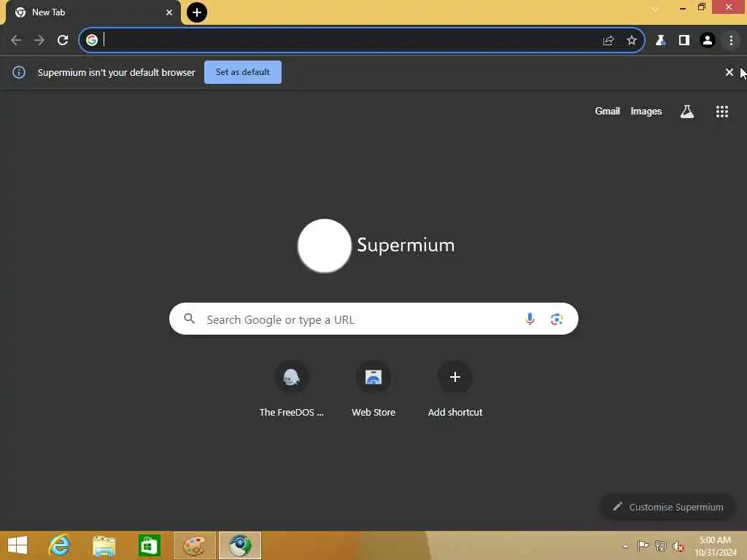Click the Customise Supermium button

click(x=668, y=507)
